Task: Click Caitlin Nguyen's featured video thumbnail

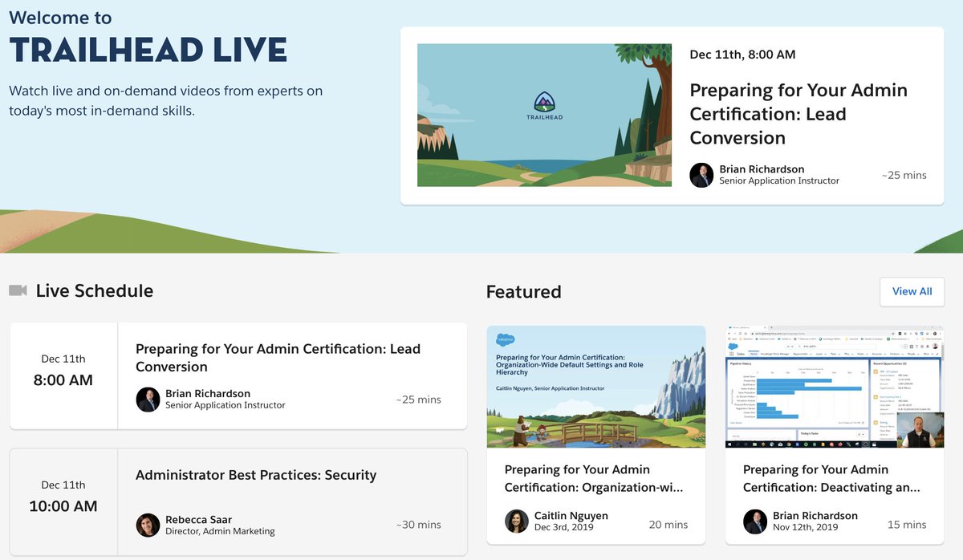Action: (x=595, y=385)
